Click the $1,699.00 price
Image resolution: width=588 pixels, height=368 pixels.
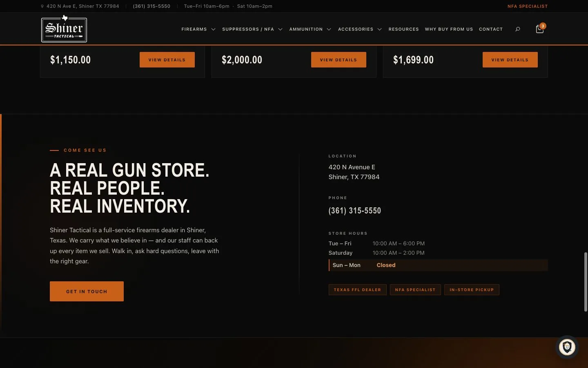tap(413, 60)
